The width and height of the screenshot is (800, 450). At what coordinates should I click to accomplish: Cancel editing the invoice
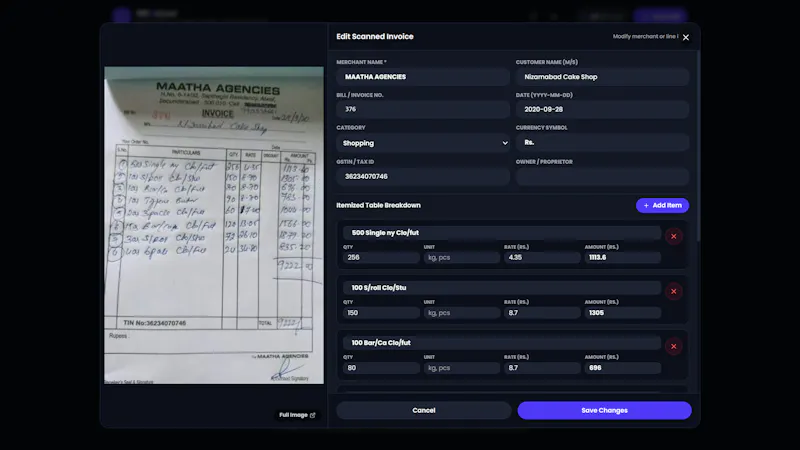pos(423,410)
